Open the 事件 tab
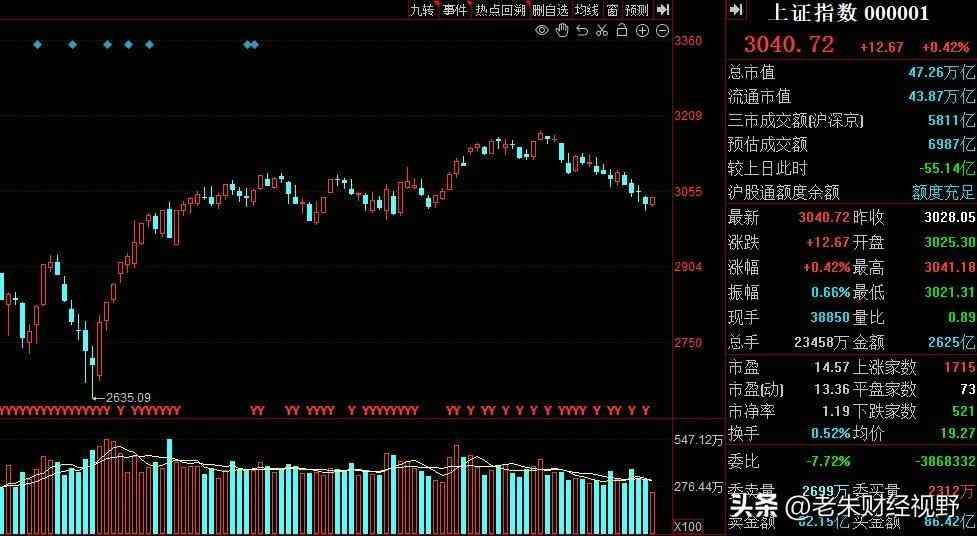 click(454, 10)
